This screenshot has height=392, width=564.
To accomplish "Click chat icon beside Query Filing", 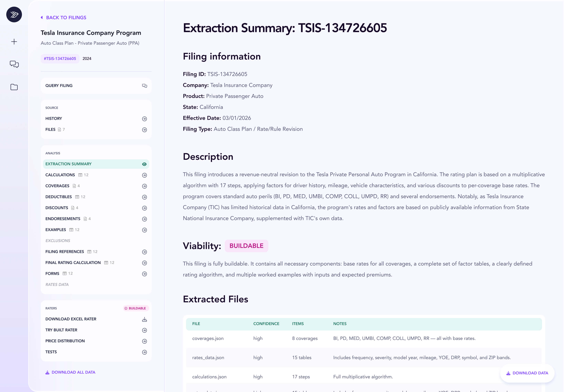I will point(145,86).
